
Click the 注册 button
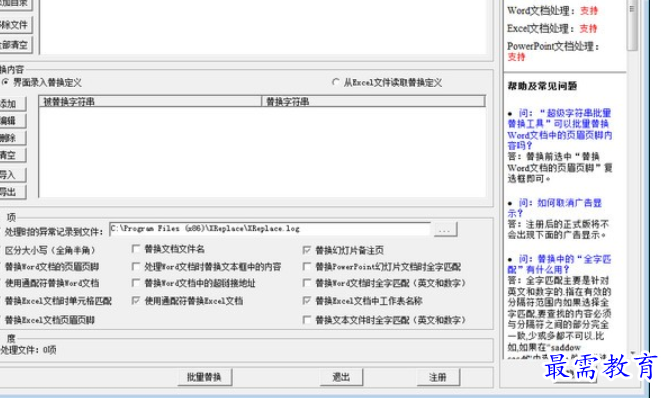click(438, 377)
